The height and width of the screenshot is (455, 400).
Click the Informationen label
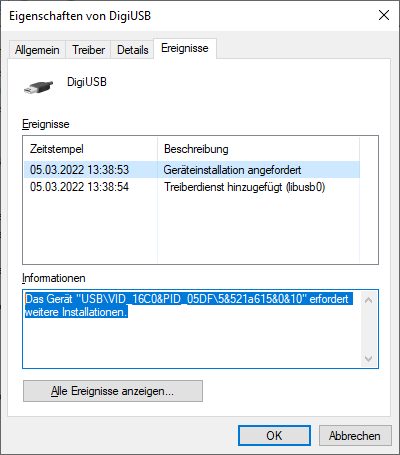coord(54,278)
